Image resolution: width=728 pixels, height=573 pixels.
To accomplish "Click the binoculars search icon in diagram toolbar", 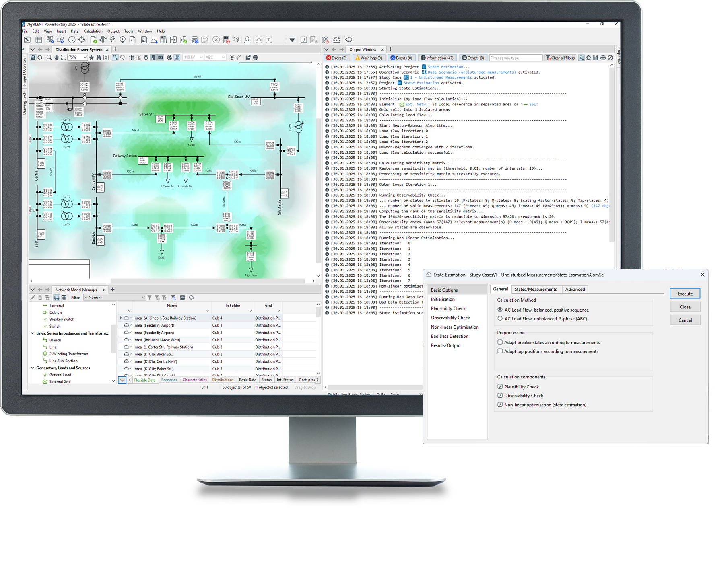I will pyautogui.click(x=99, y=58).
